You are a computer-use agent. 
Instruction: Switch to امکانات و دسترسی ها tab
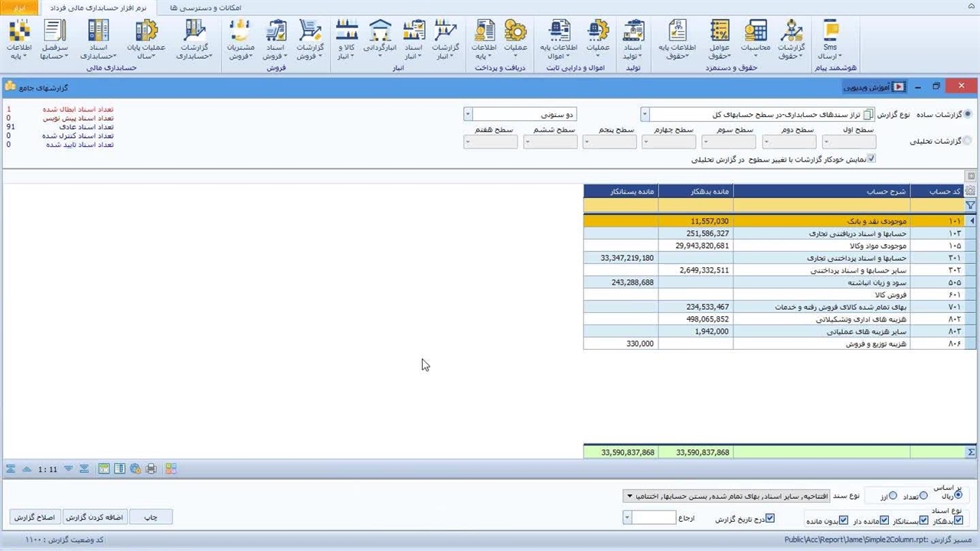click(x=205, y=8)
